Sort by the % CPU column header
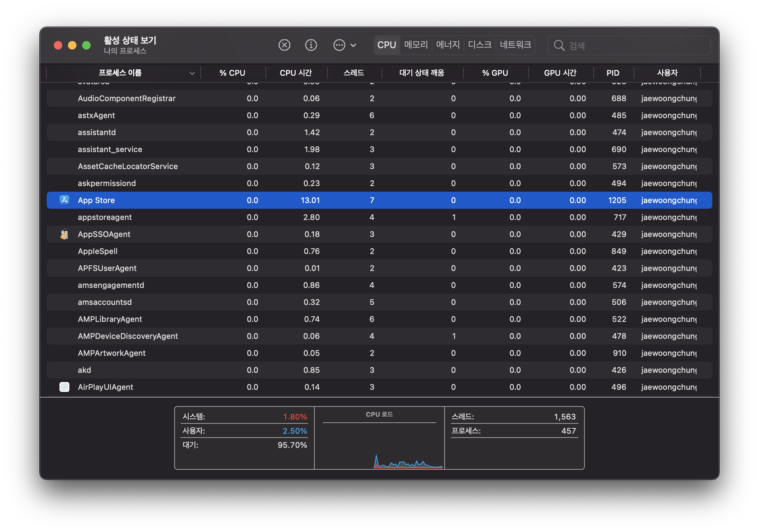759x532 pixels. point(232,73)
